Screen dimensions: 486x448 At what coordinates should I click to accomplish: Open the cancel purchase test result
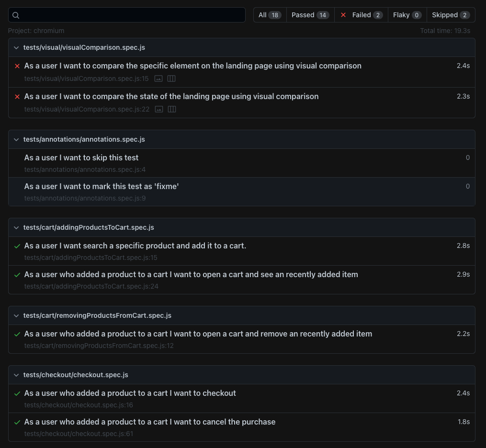(x=150, y=422)
